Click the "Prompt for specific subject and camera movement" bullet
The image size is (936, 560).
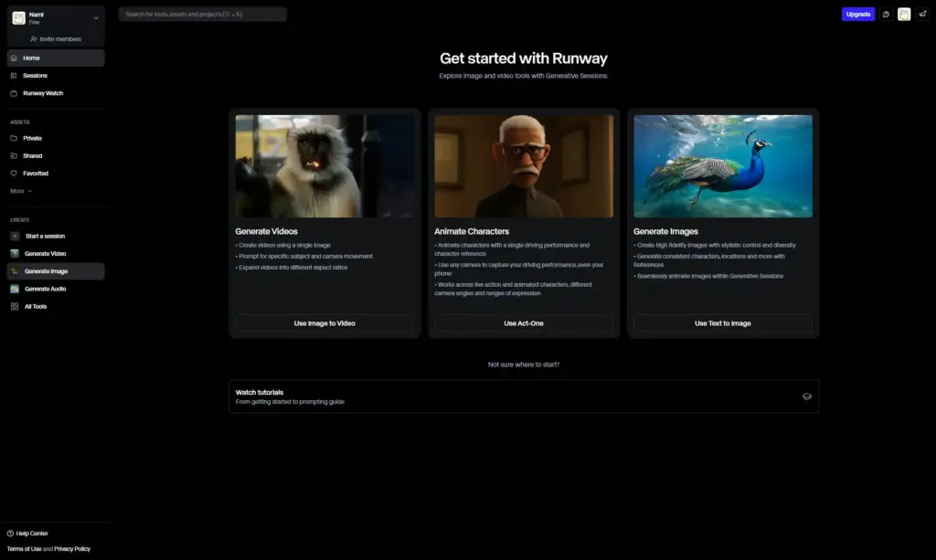point(303,257)
